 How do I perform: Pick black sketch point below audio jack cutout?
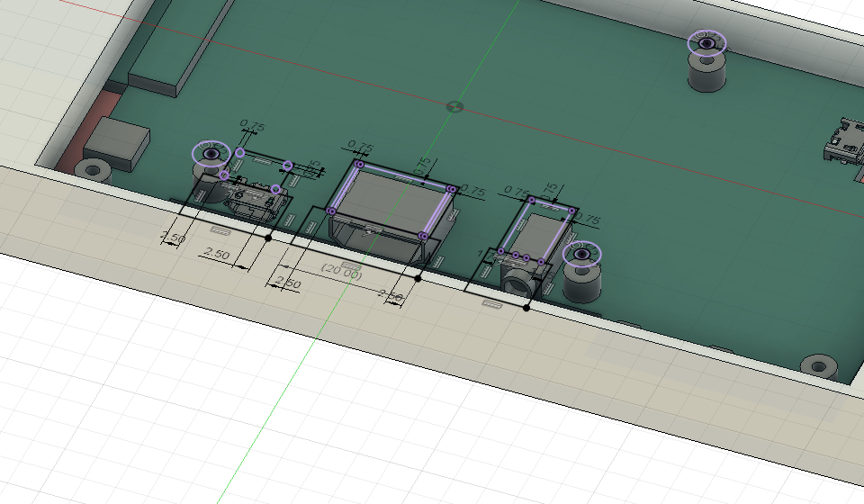pyautogui.click(x=526, y=308)
